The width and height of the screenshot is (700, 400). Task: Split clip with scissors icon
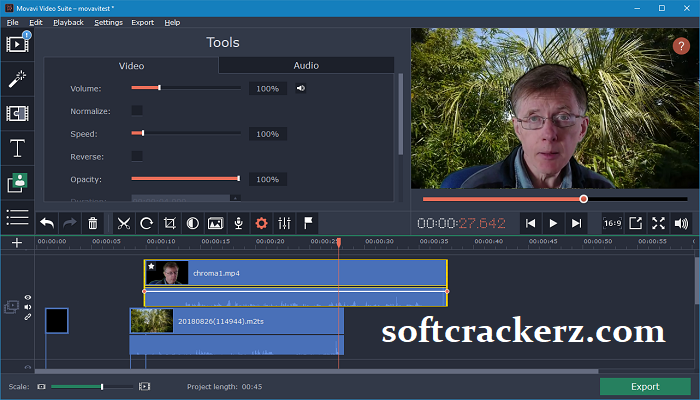point(124,223)
